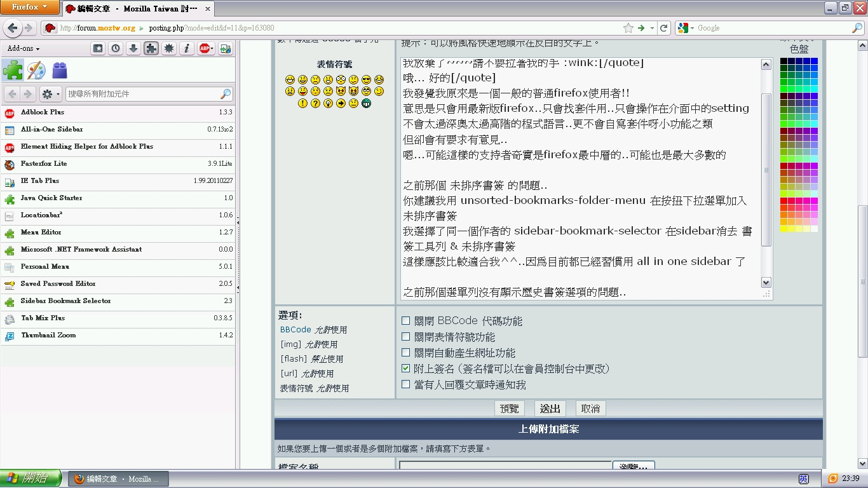Viewport: 868px width, 488px height.
Task: Open the bookmarks sidebar panel icon
Action: click(98, 48)
